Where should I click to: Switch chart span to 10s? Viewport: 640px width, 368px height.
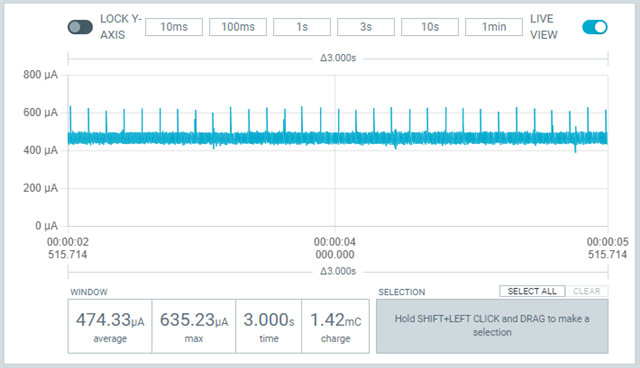[430, 27]
